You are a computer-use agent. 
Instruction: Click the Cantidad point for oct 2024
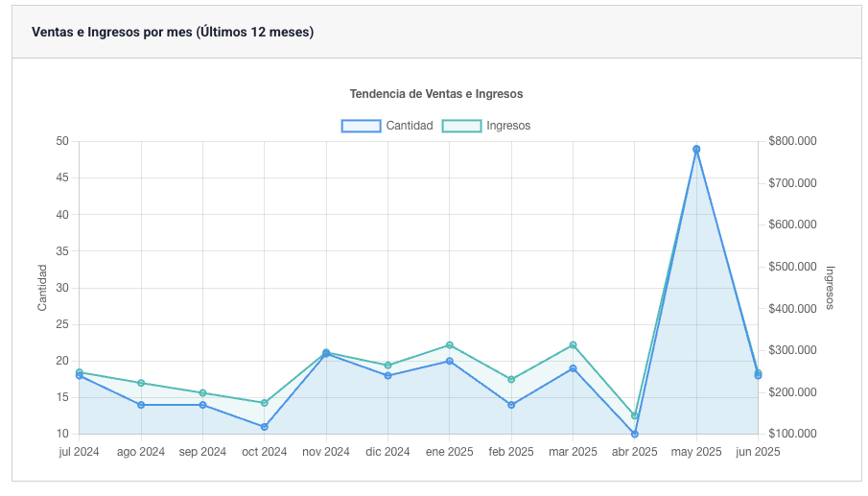pos(265,427)
